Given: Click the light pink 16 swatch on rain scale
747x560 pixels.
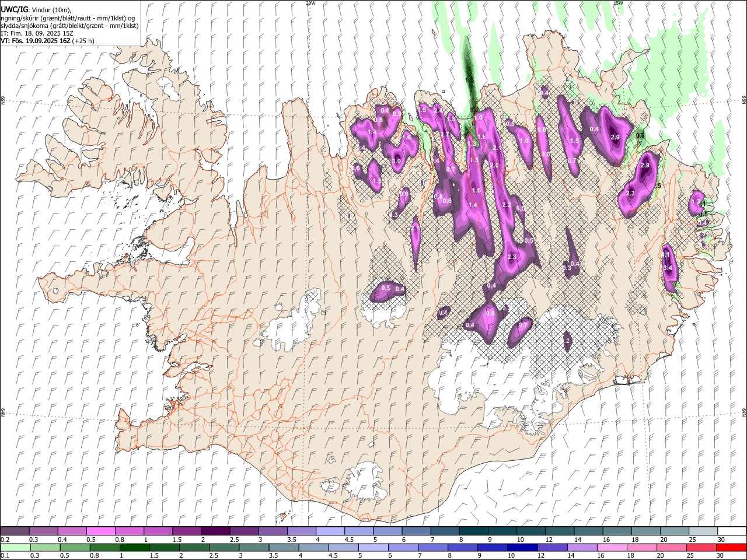Looking at the screenshot, I should point(611,548).
